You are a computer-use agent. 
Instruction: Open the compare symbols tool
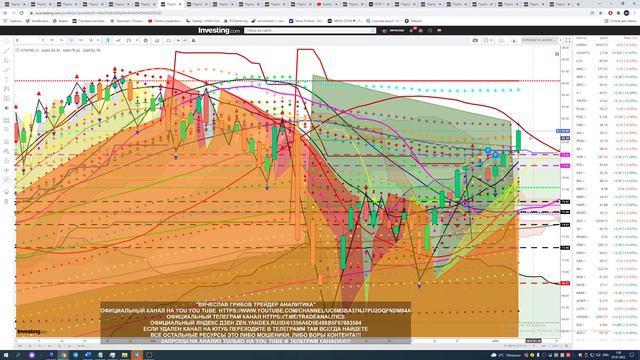(x=157, y=40)
